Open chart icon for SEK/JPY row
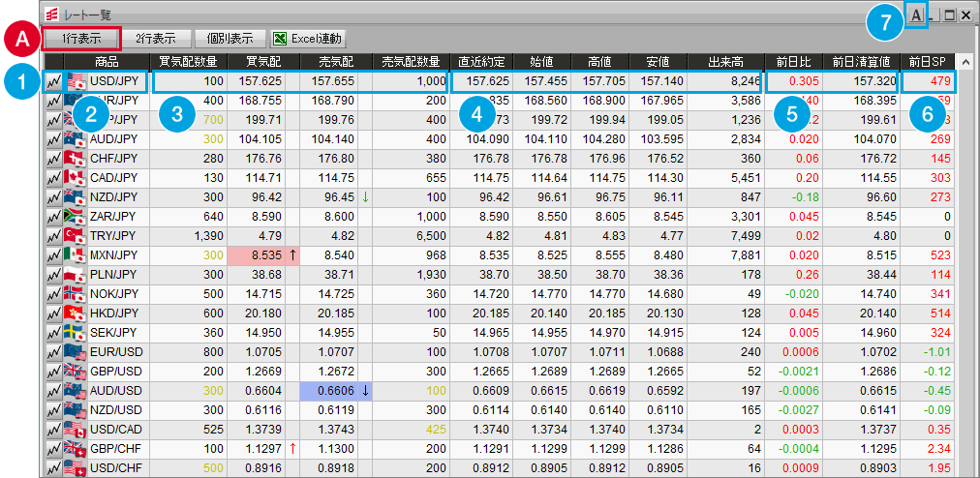The width and height of the screenshot is (980, 478). pyautogui.click(x=53, y=333)
